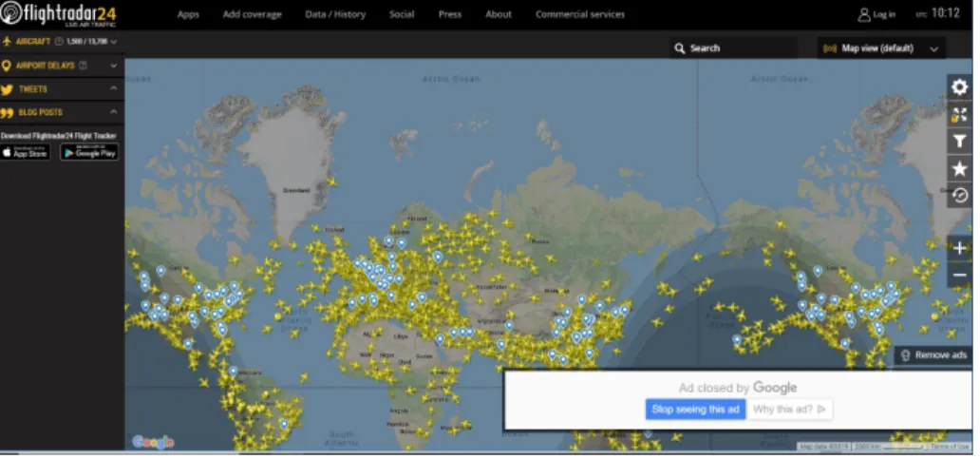Select the aircraft east of Greenland
Image resolution: width=980 pixels, height=459 pixels.
[331, 182]
